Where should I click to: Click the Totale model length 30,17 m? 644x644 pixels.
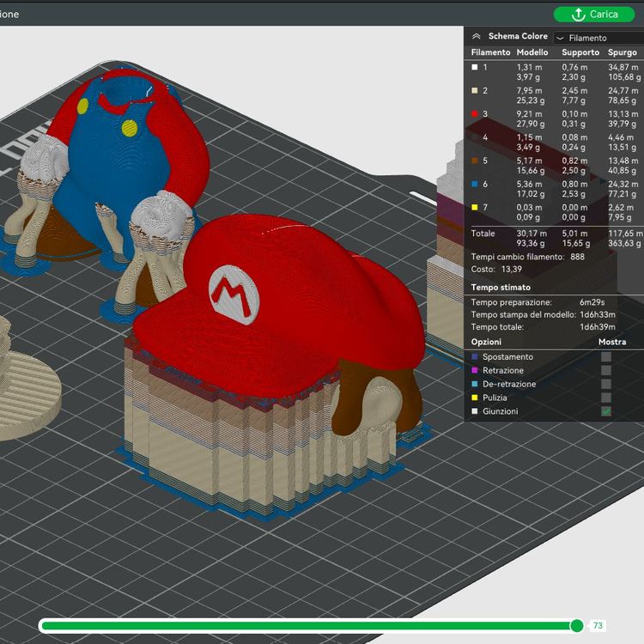pyautogui.click(x=532, y=234)
